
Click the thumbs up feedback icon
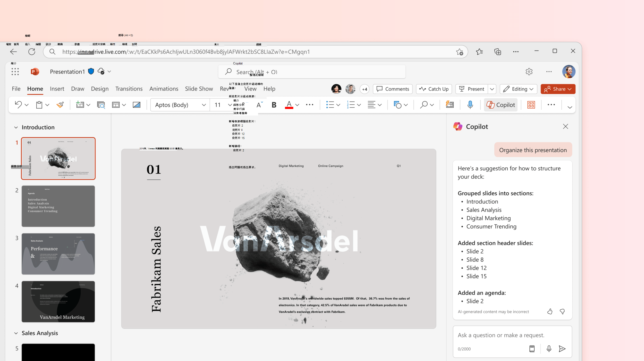[x=550, y=311]
